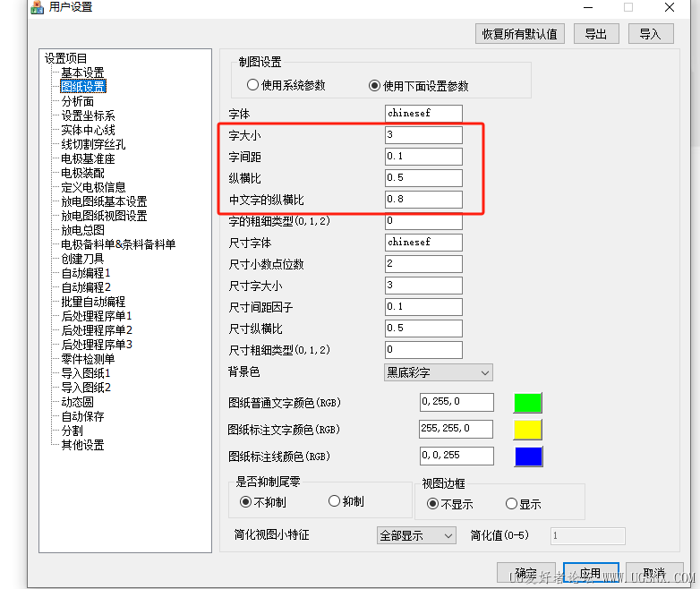Select 电极装配 tree item
Screen dimensions: 700x589
coord(82,173)
